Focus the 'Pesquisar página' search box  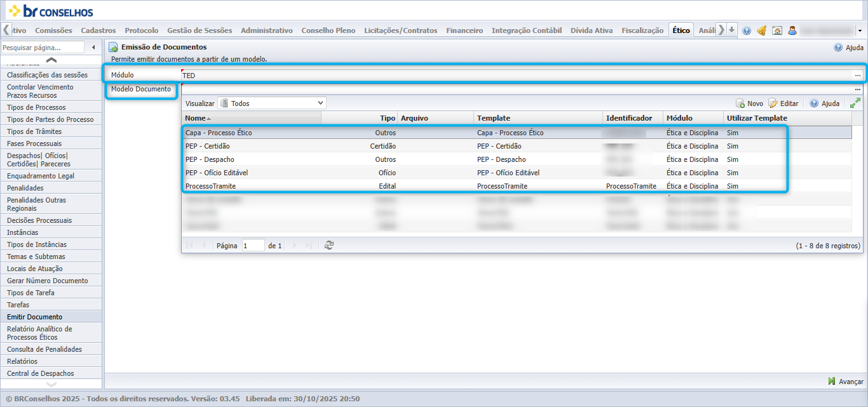(x=43, y=47)
